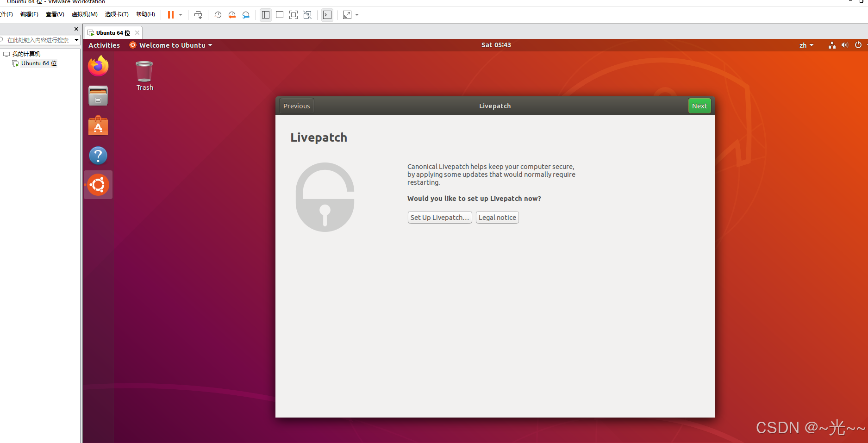
Task: Click the 'Would you like to set up Livepatch now?' text
Action: tap(474, 199)
